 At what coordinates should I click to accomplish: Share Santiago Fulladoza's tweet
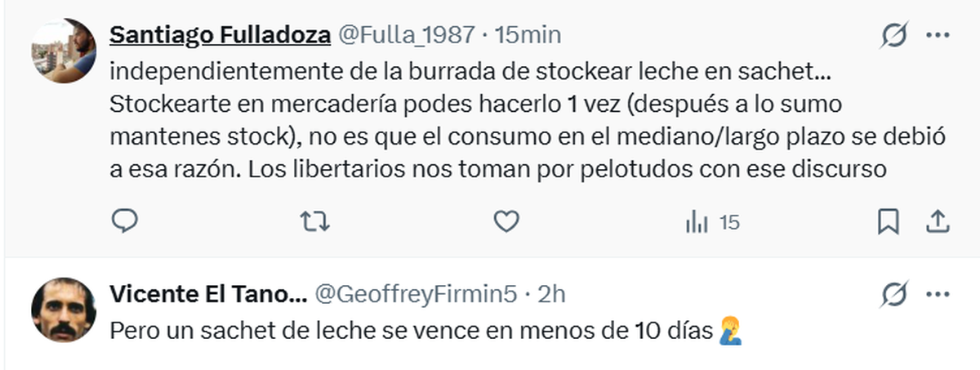(x=938, y=221)
